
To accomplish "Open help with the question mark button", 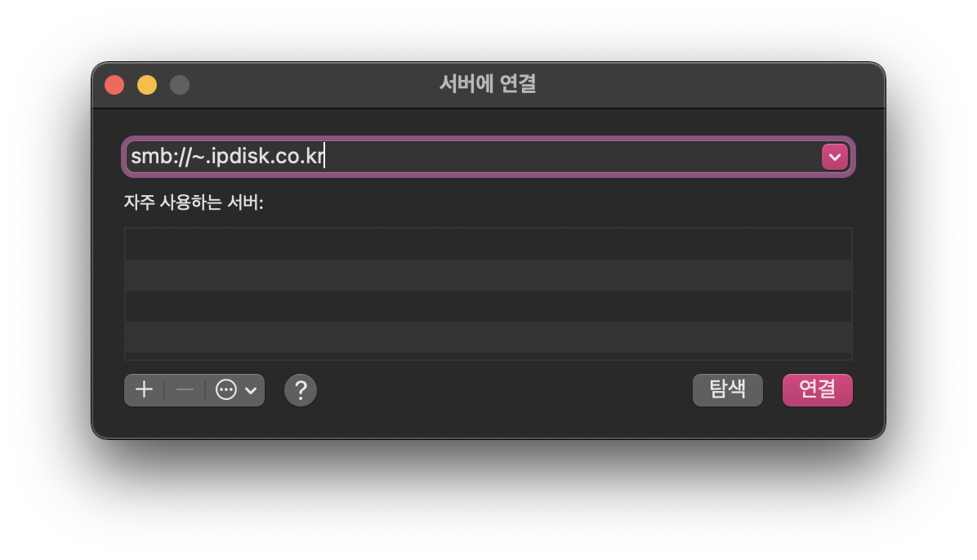I will (301, 390).
